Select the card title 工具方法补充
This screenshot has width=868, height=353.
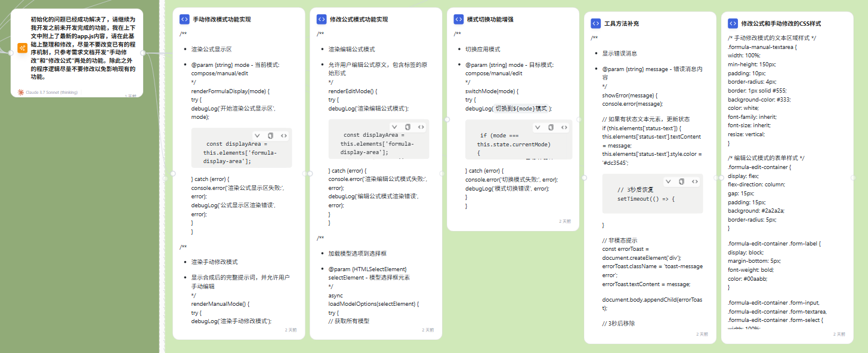point(622,23)
